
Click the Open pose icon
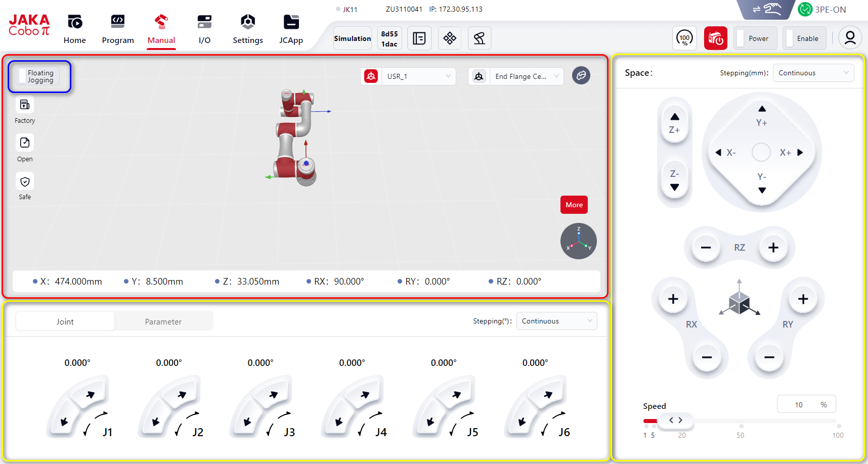[25, 143]
